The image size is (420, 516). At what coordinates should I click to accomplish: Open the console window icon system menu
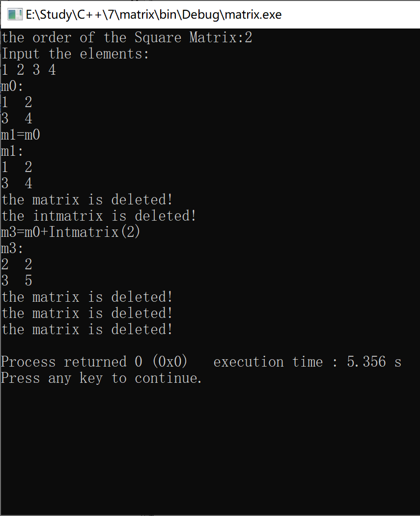tap(15, 14)
